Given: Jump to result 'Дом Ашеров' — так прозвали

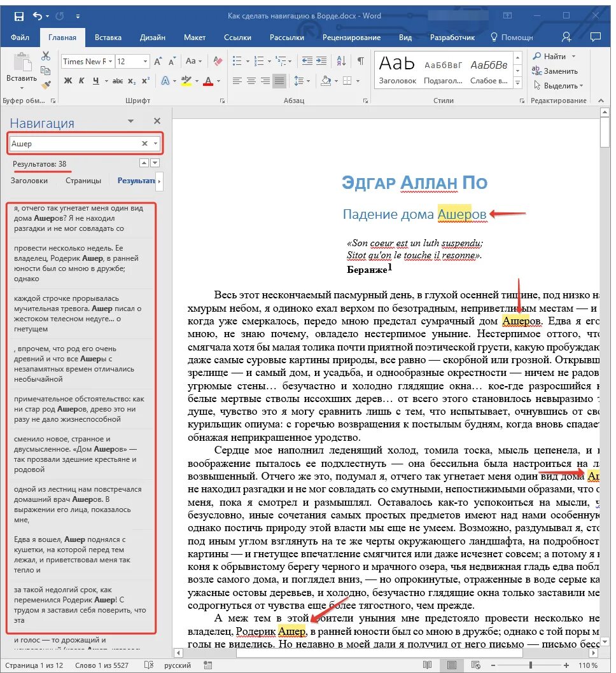Looking at the screenshot, I should tap(81, 454).
